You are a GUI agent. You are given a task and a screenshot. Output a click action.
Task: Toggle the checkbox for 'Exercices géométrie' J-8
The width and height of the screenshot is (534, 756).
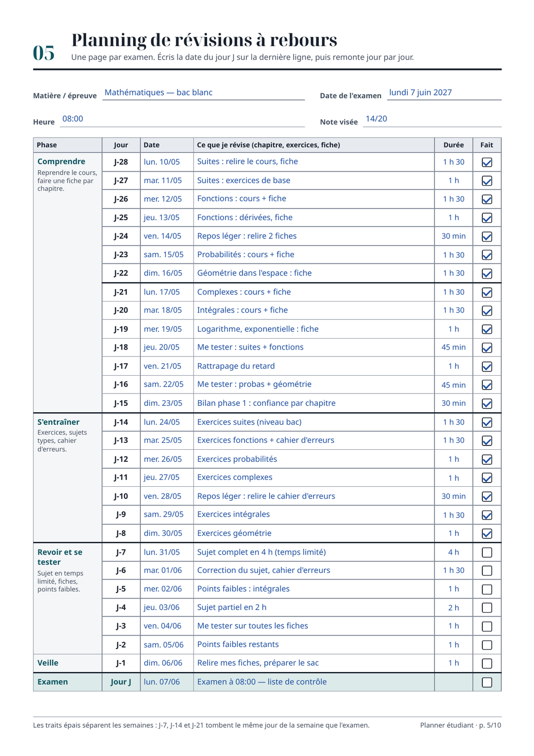(x=487, y=534)
